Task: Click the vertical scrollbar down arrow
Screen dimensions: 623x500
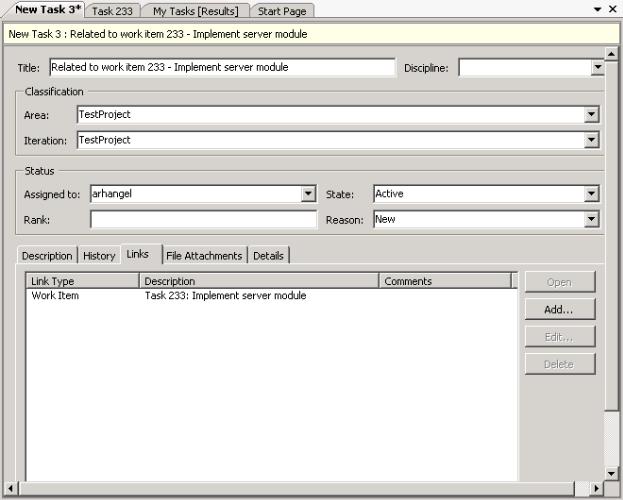Action: coord(612,472)
